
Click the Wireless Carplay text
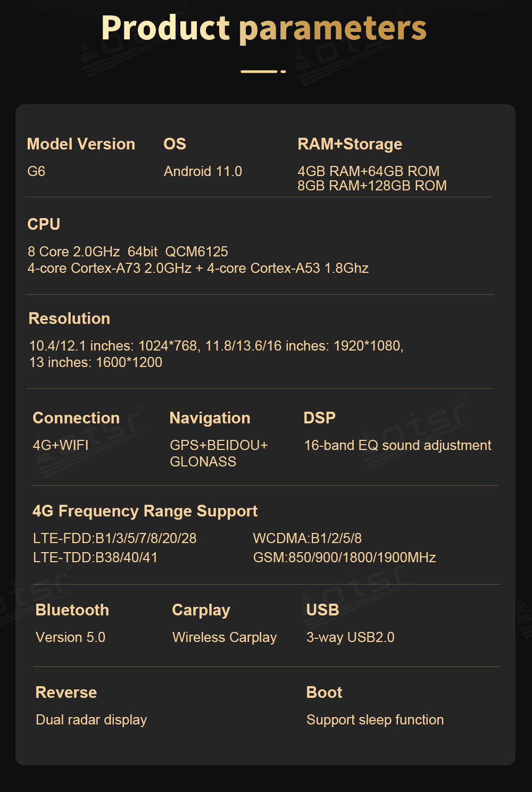tap(225, 637)
